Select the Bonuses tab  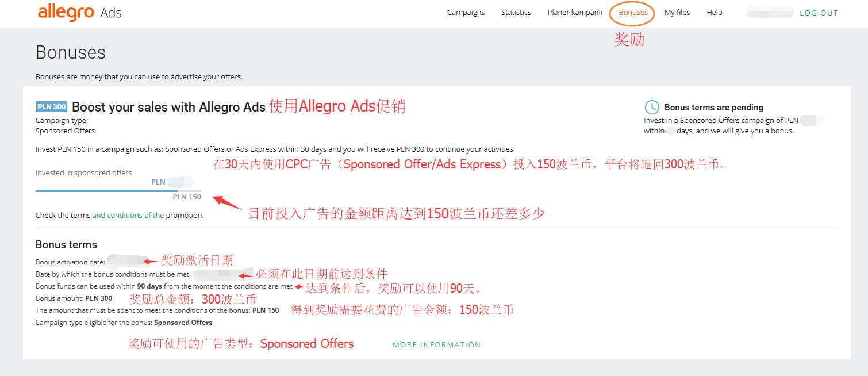[x=633, y=13]
